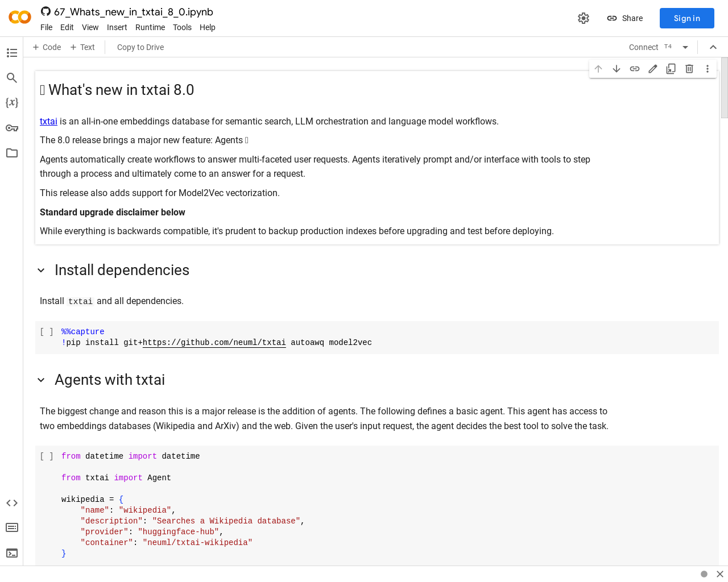This screenshot has width=728, height=582.
Task: Open the Help menu
Action: [208, 27]
